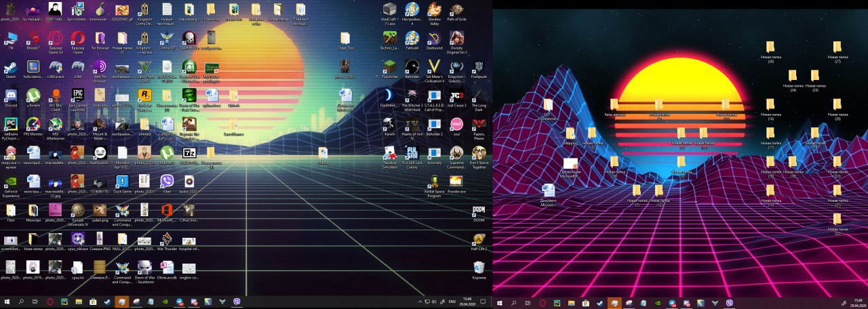Select the Kerbal Space Program shortcut
Image resolution: width=868 pixels, height=309 pixels.
[x=434, y=185]
